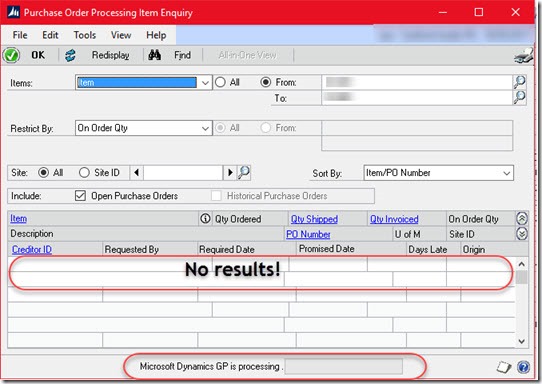Click the Item column link
This screenshot has width=542, height=384.
point(18,218)
